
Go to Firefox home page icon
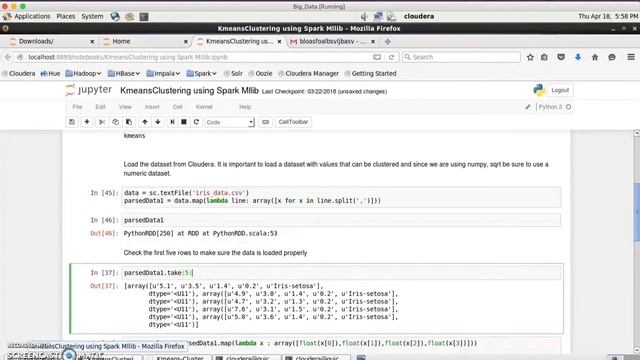point(595,57)
